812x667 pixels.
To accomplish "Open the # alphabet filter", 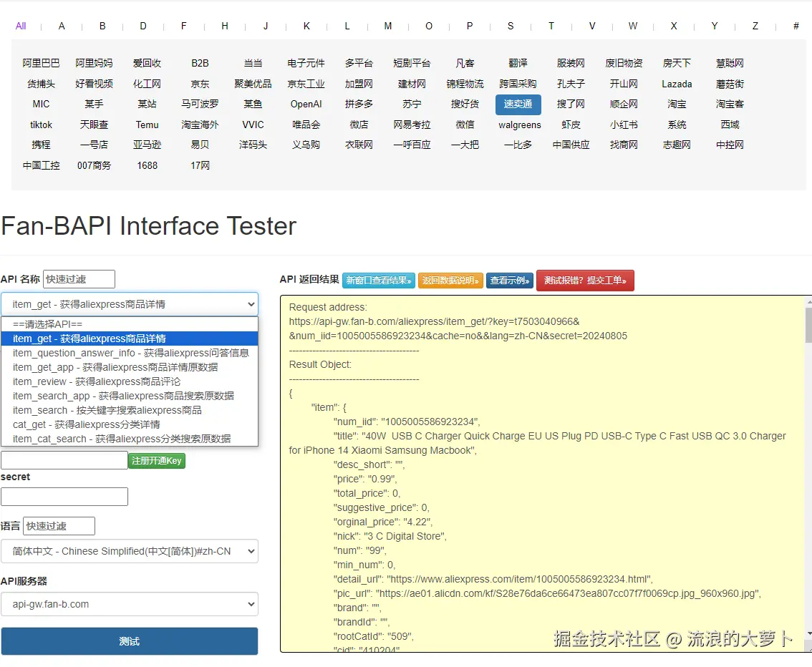I will click(796, 26).
